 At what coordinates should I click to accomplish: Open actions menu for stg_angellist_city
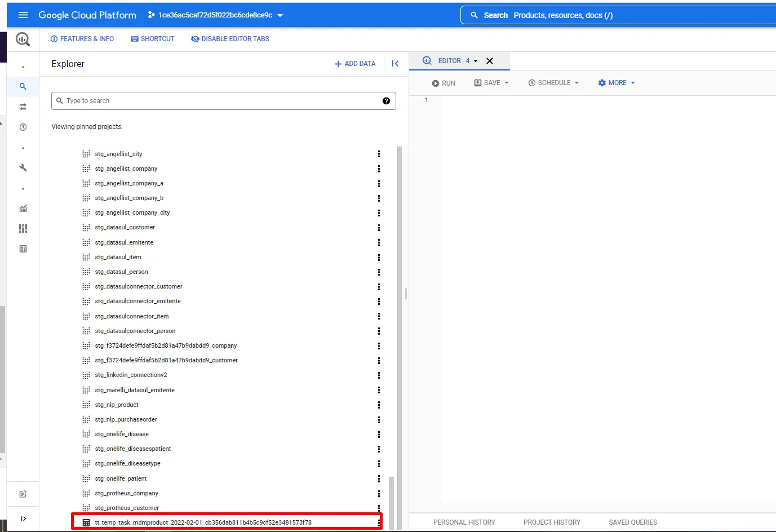(x=379, y=154)
